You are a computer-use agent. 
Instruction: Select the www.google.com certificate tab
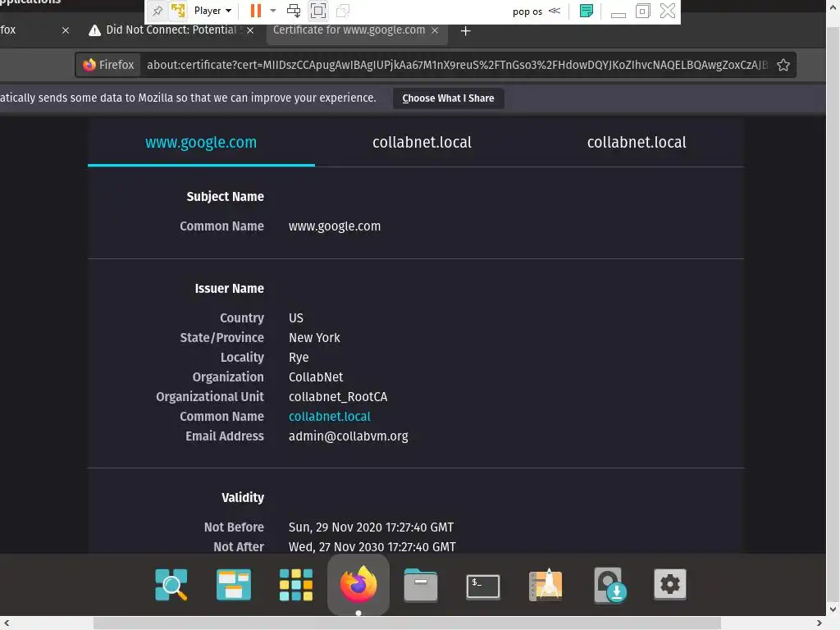pos(201,143)
